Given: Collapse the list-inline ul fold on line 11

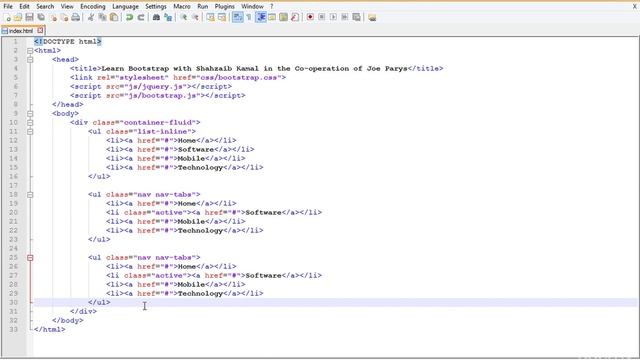Looking at the screenshot, I should 30,131.
